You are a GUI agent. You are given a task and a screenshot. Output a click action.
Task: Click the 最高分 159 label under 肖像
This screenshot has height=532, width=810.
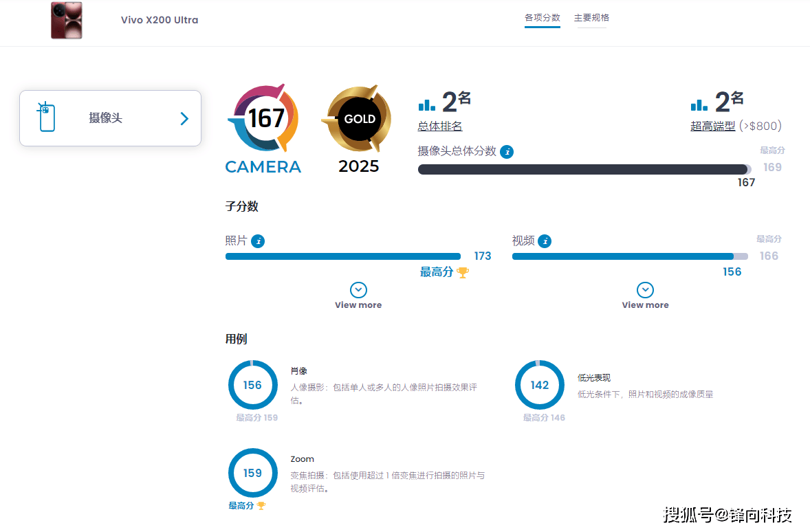pyautogui.click(x=256, y=418)
